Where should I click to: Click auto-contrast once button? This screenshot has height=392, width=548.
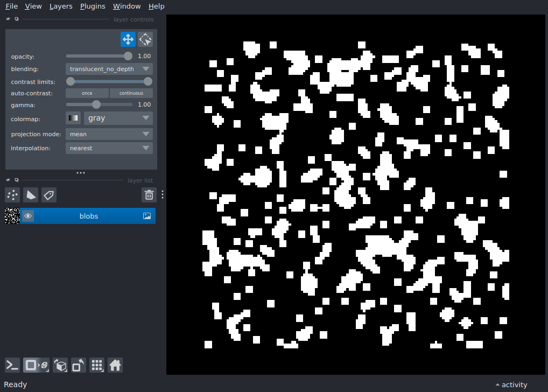[x=87, y=93]
